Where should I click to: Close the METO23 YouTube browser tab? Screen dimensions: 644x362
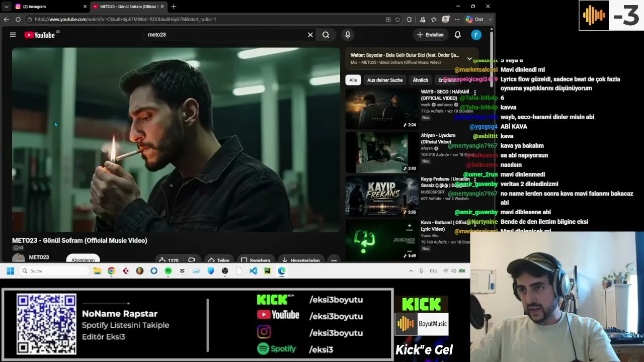tap(162, 7)
